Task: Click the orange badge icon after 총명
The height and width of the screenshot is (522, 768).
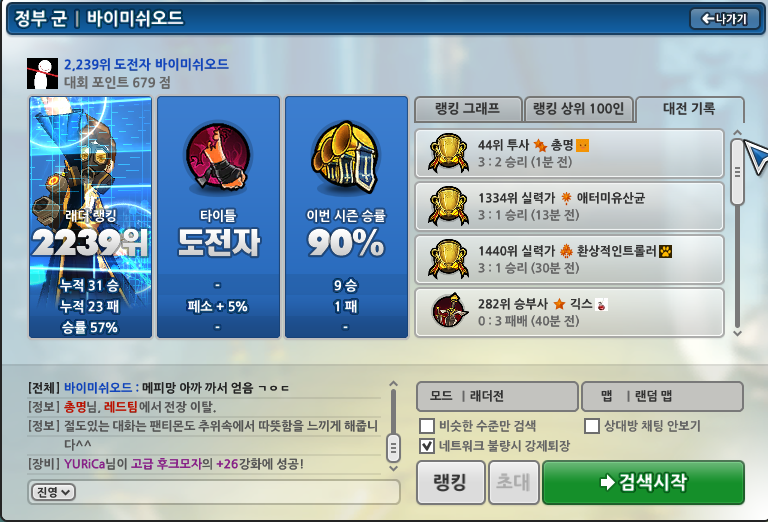Action: [x=582, y=145]
